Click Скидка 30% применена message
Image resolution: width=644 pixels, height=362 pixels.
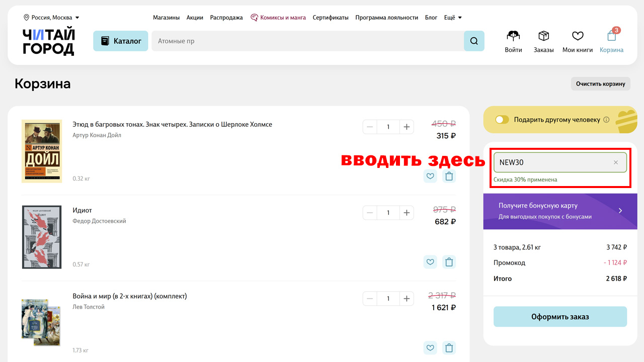[525, 179]
